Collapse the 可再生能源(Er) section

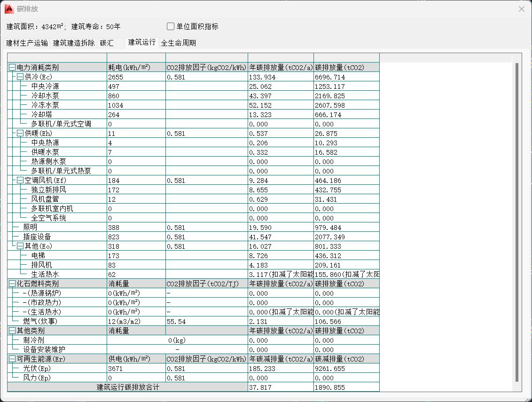[12, 359]
